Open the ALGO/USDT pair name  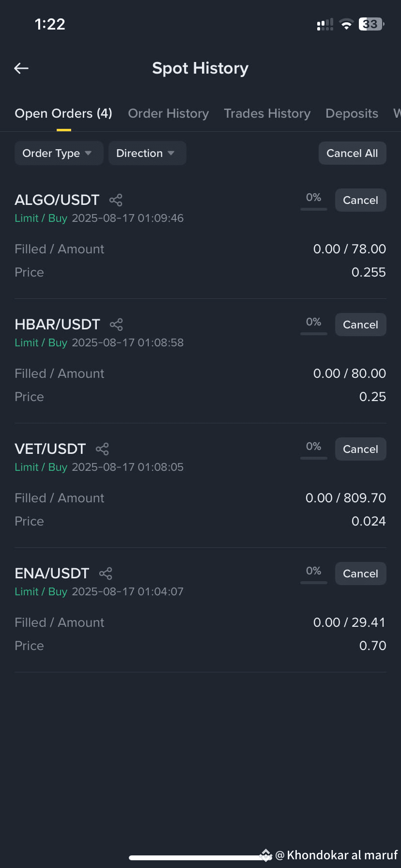click(57, 200)
